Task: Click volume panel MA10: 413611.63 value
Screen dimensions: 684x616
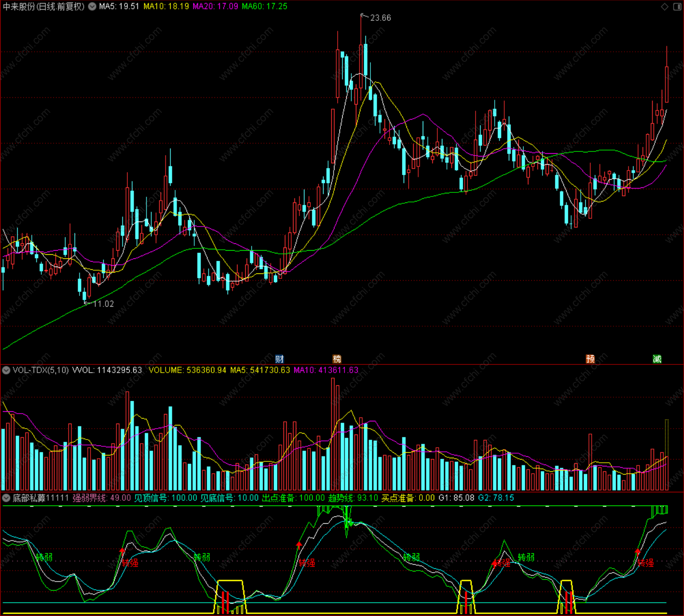Action: tap(326, 370)
